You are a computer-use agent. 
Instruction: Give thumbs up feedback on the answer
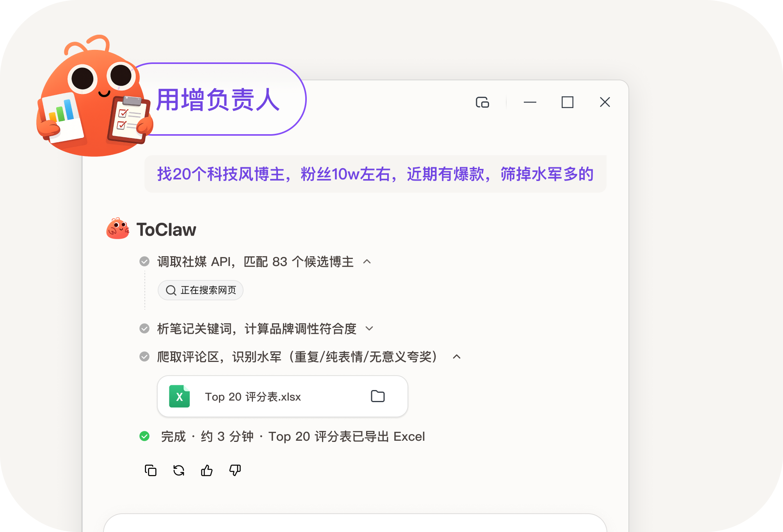(x=206, y=470)
